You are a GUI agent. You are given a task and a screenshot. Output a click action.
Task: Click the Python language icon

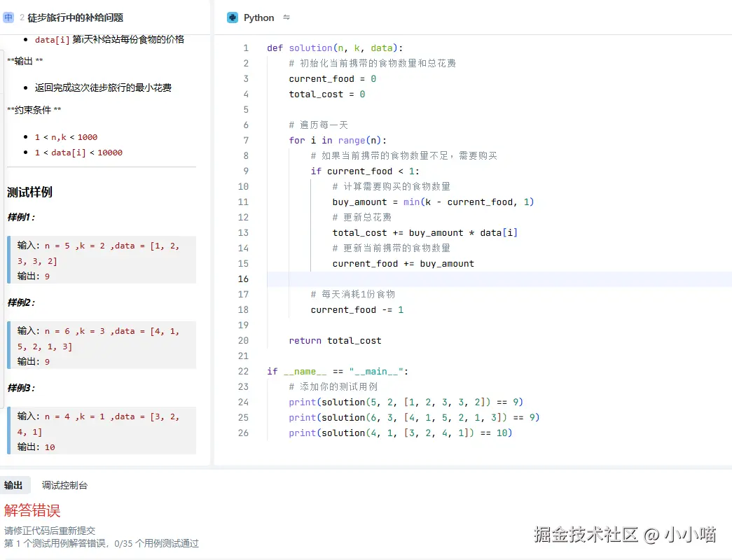[231, 17]
